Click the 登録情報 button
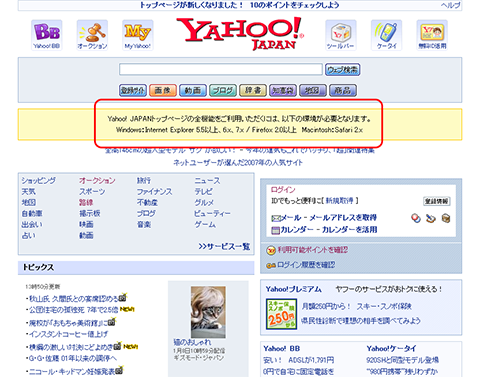 tap(436, 201)
